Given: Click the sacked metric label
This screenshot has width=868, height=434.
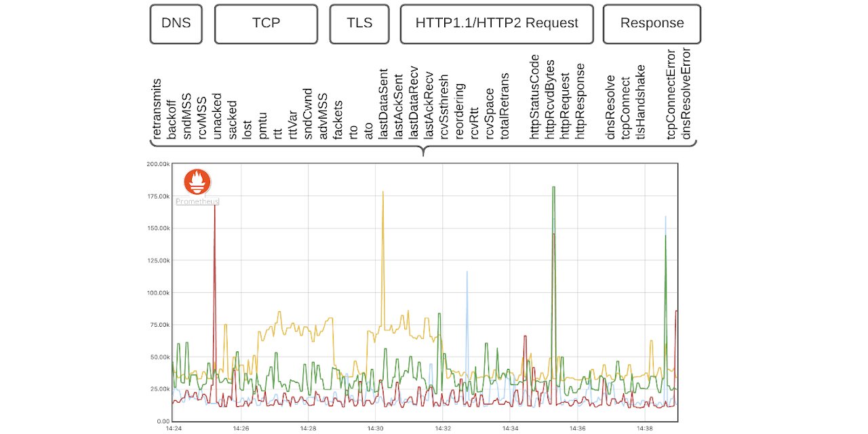Looking at the screenshot, I should (x=232, y=121).
